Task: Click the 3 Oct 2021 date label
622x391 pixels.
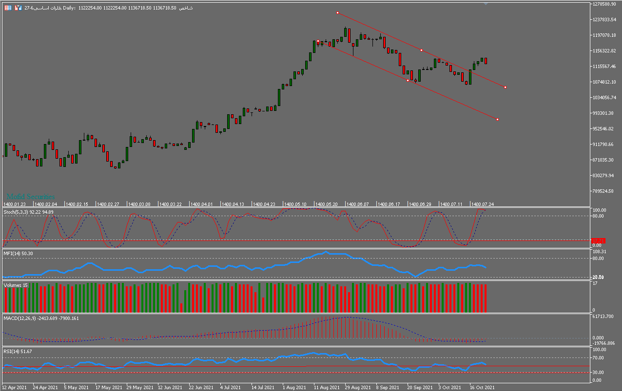Action: (450, 387)
